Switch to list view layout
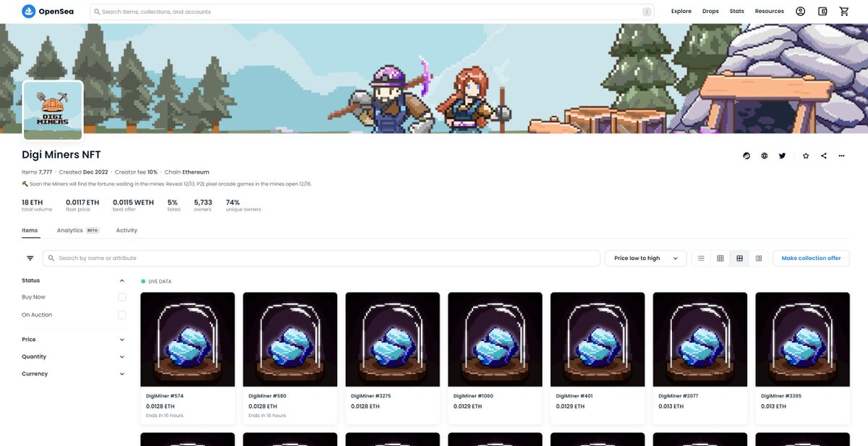Image resolution: width=868 pixels, height=446 pixels. pyautogui.click(x=701, y=258)
